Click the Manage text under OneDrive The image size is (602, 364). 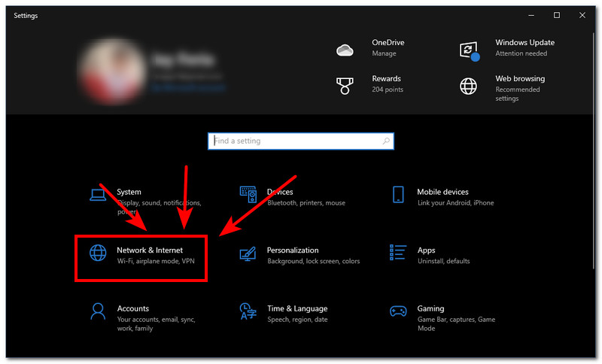[384, 54]
